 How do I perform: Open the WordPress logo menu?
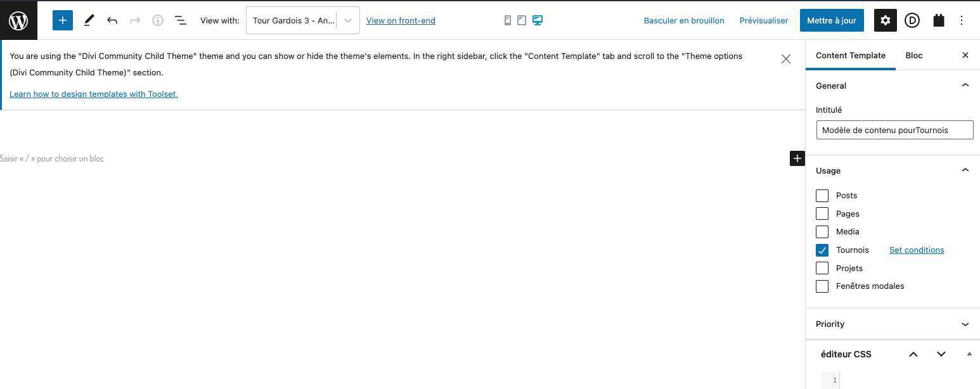click(18, 20)
